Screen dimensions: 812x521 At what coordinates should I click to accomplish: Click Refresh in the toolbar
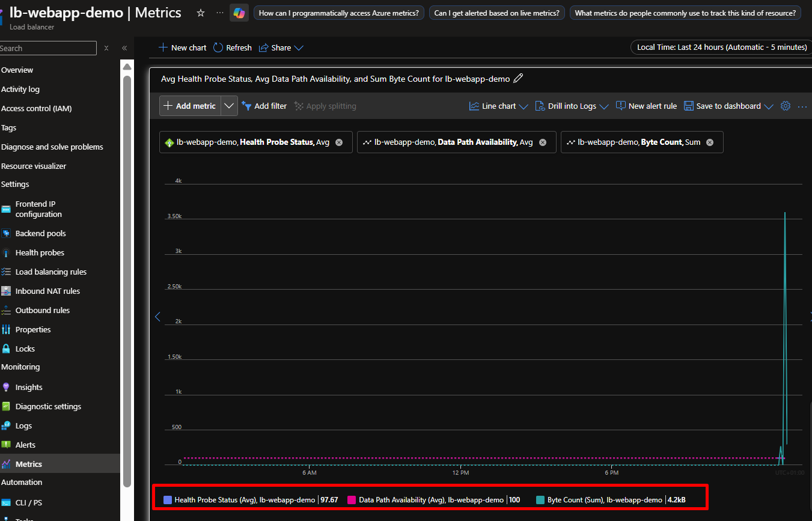pyautogui.click(x=233, y=47)
